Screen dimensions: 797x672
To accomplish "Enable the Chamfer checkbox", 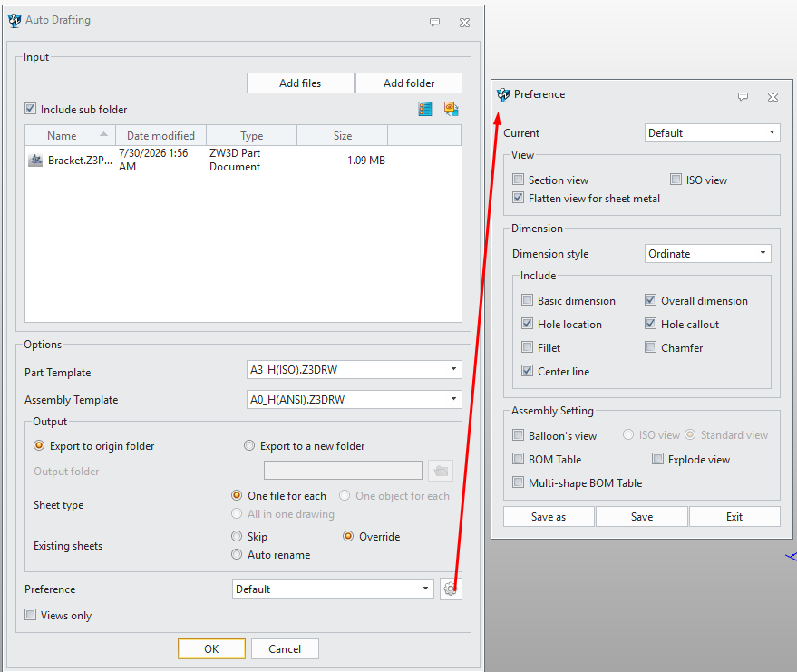I will click(x=651, y=347).
